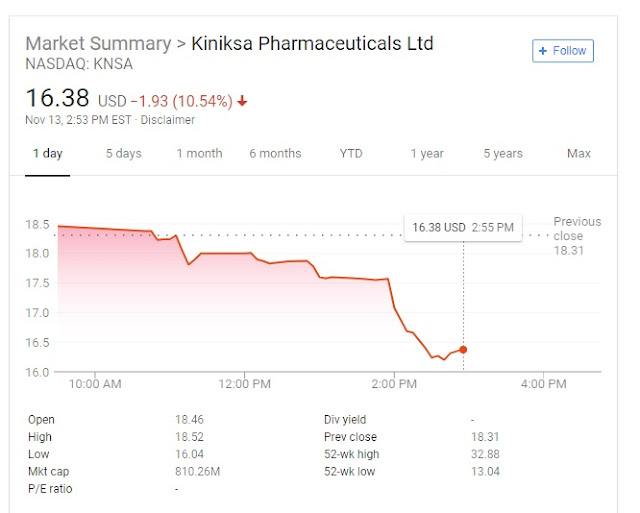
Task: Click the Market Summary breadcrumb
Action: pyautogui.click(x=97, y=44)
